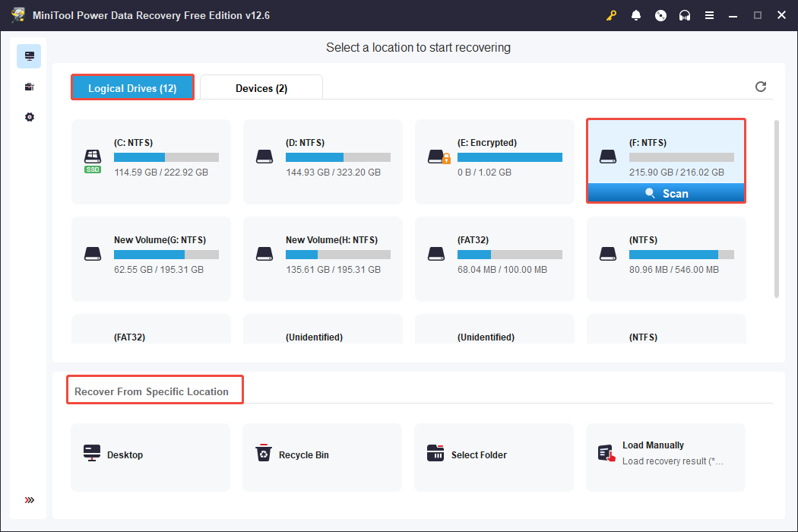Check notifications with the bell icon

(636, 14)
